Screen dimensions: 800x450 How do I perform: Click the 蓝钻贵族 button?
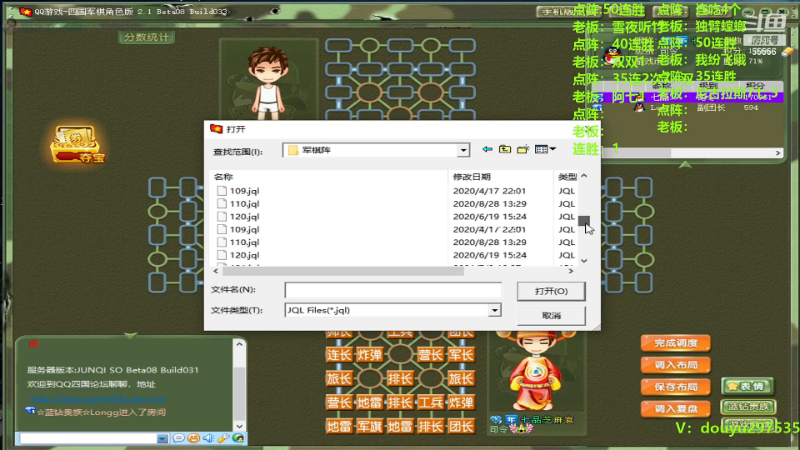748,407
